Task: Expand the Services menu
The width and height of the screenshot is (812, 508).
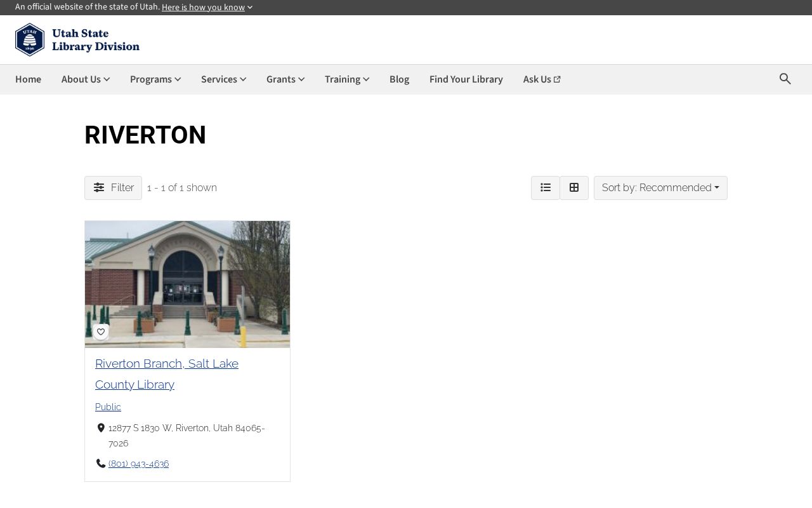Action: [x=224, y=79]
